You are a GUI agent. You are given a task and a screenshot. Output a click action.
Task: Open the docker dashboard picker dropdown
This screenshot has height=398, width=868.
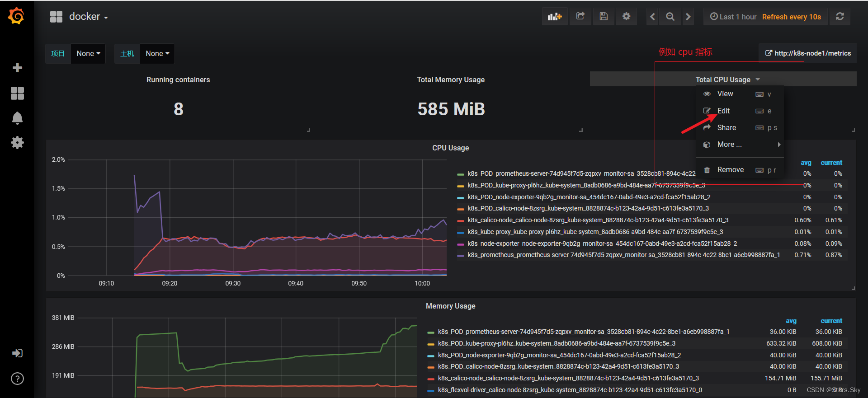click(x=89, y=17)
